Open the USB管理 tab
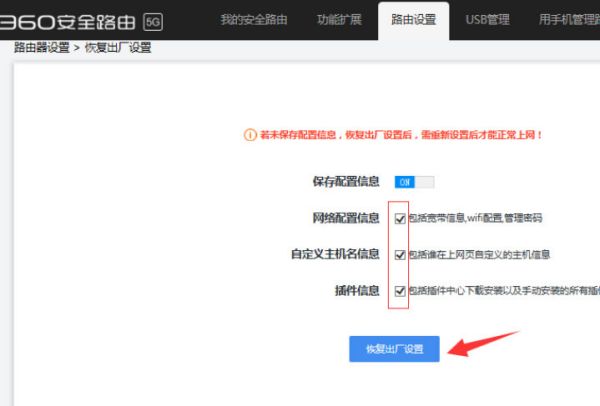 pos(488,20)
